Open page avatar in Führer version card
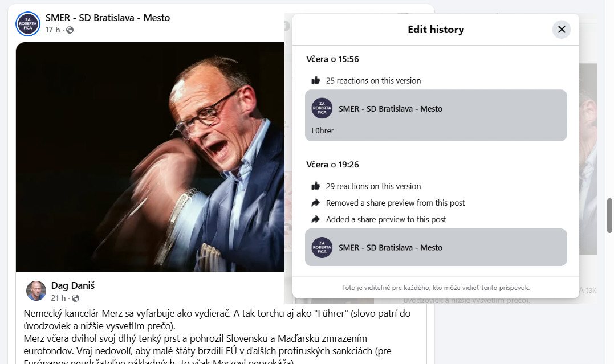This screenshot has height=364, width=614. 322,108
